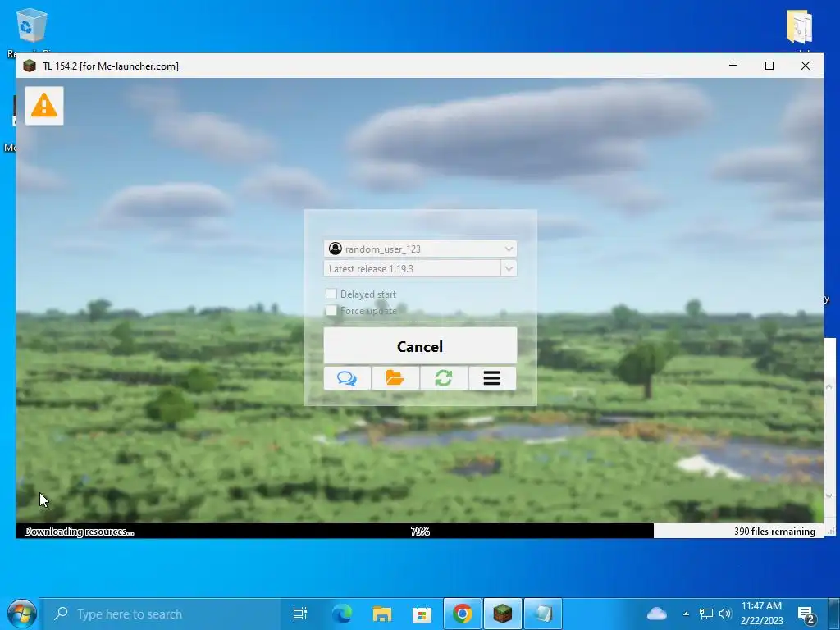Click the 390 files remaining status text
The height and width of the screenshot is (630, 840).
coord(774,532)
